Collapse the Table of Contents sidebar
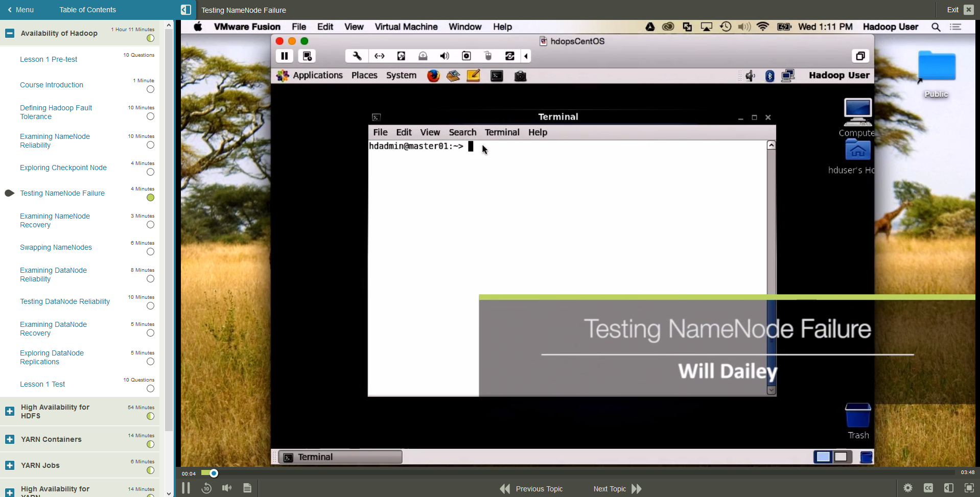Viewport: 980px width, 497px height. [186, 10]
